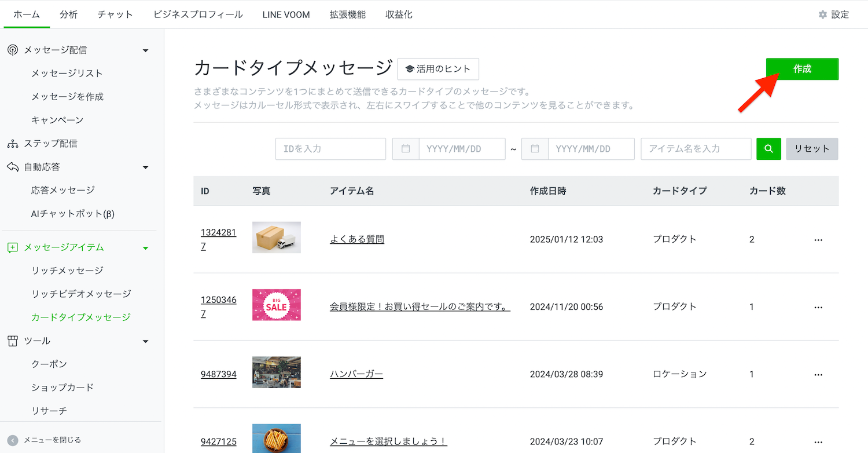Click the green search magnifier button
This screenshot has height=453, width=868.
coord(768,149)
